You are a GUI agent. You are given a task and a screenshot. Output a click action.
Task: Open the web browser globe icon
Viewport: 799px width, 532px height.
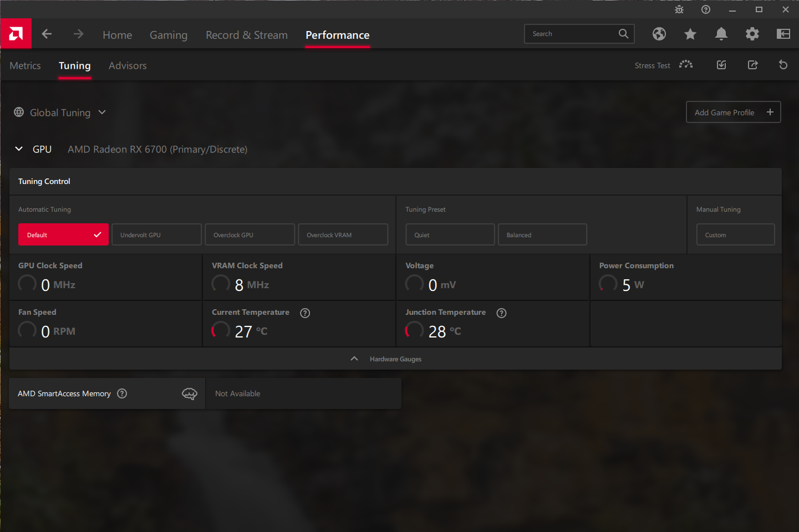click(x=659, y=34)
